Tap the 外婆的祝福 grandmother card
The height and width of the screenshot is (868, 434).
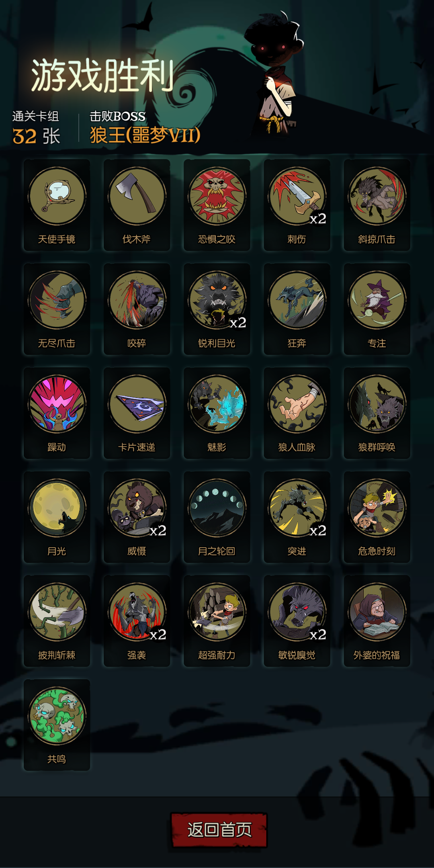[377, 621]
